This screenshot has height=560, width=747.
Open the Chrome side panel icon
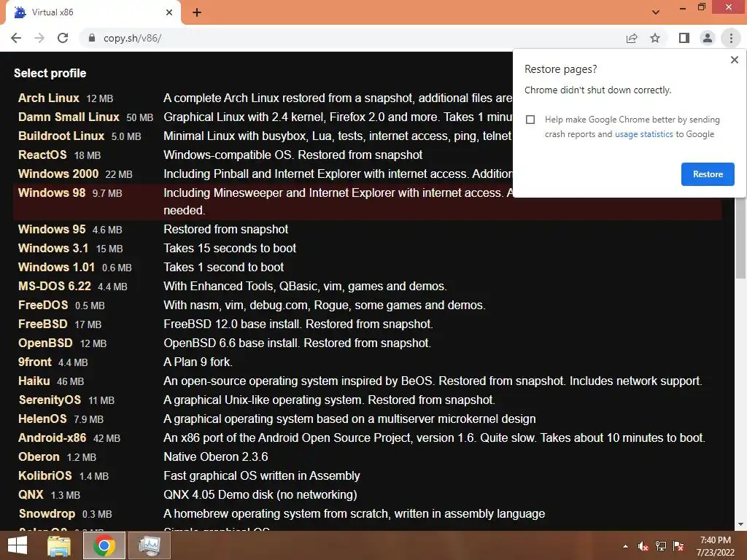(684, 38)
